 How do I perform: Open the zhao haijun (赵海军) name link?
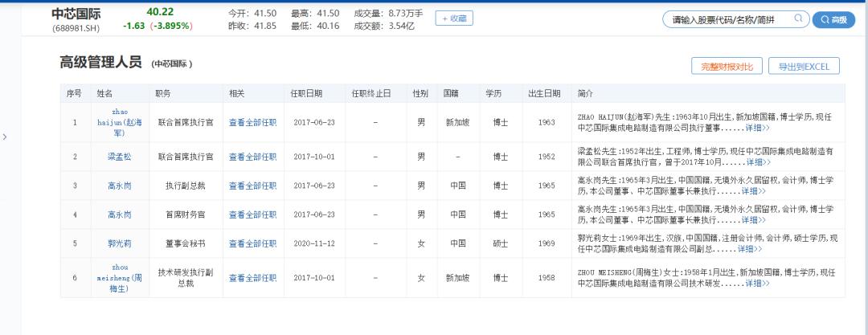point(119,122)
